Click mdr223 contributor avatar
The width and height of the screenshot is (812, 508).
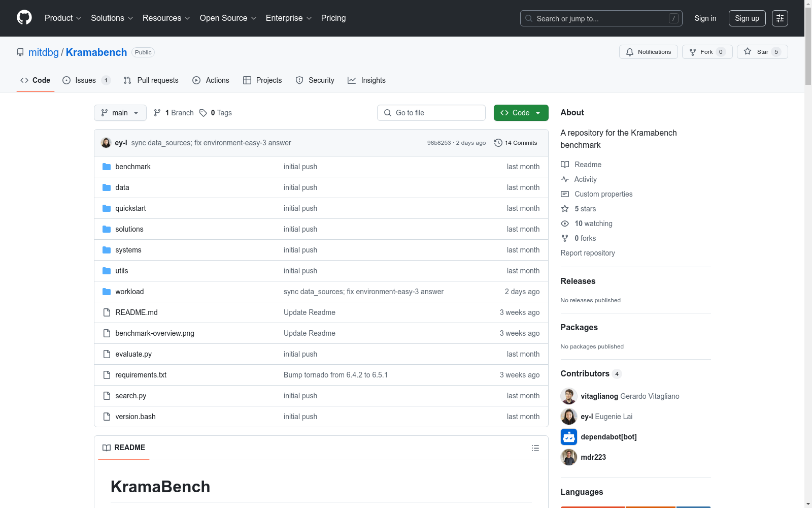coord(569,457)
